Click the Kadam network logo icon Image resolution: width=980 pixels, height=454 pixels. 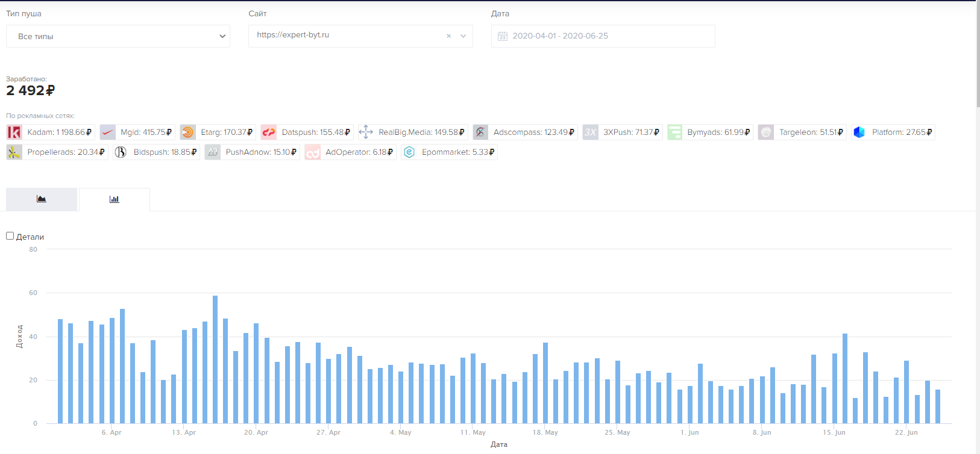coord(14,132)
